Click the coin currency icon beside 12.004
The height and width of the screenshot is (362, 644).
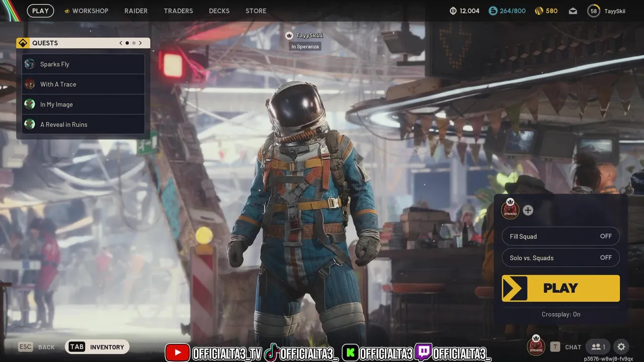(453, 11)
